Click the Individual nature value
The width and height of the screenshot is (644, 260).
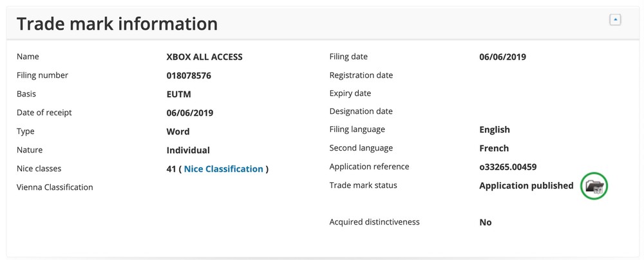pos(188,151)
